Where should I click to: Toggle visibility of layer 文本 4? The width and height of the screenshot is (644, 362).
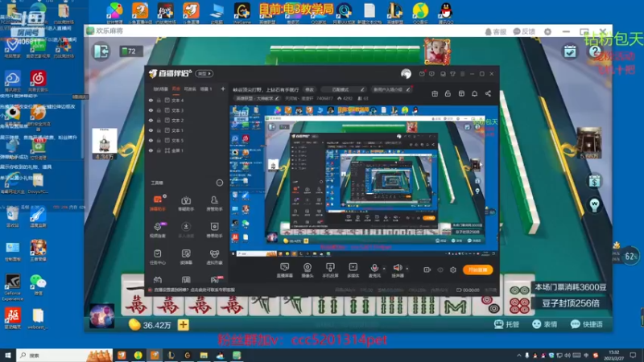(151, 100)
